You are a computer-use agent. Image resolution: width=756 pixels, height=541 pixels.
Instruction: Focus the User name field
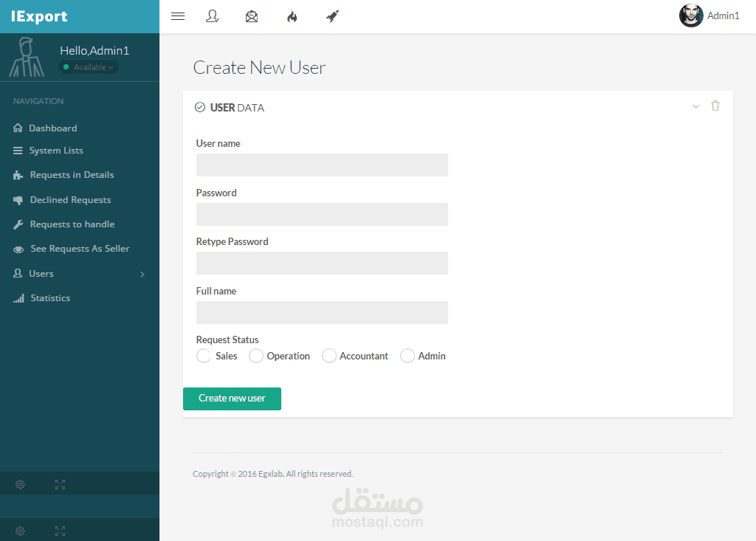322,165
